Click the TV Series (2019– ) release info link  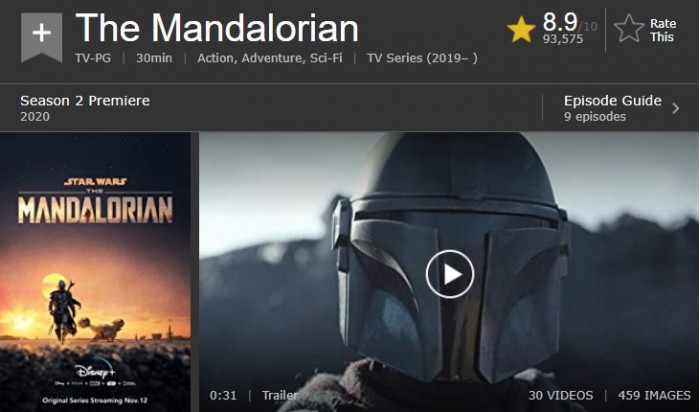point(422,58)
